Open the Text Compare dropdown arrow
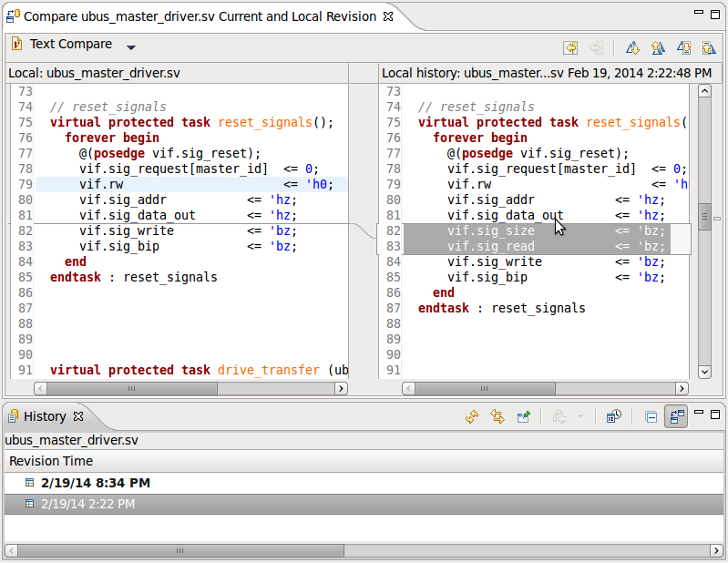Screen dimensions: 728x563 pyautogui.click(x=130, y=47)
